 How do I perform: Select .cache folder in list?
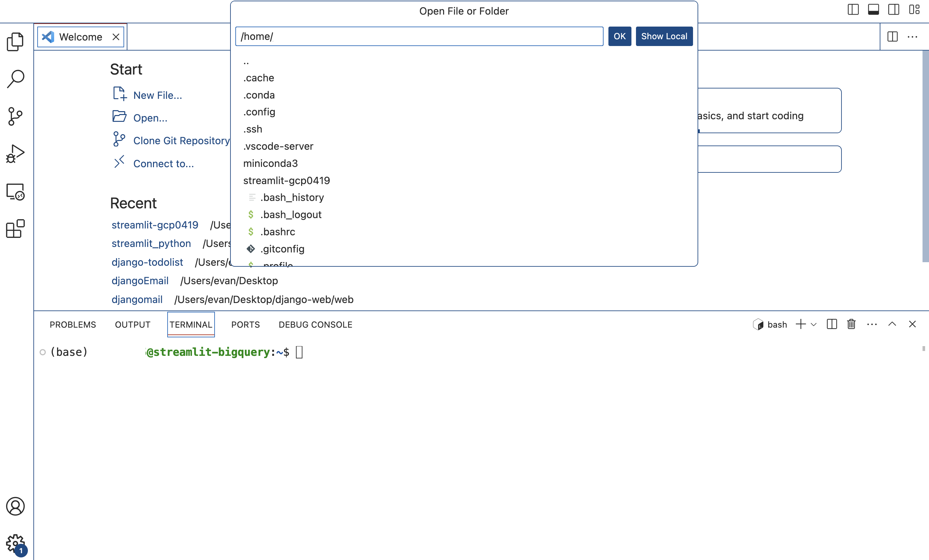[464, 78]
